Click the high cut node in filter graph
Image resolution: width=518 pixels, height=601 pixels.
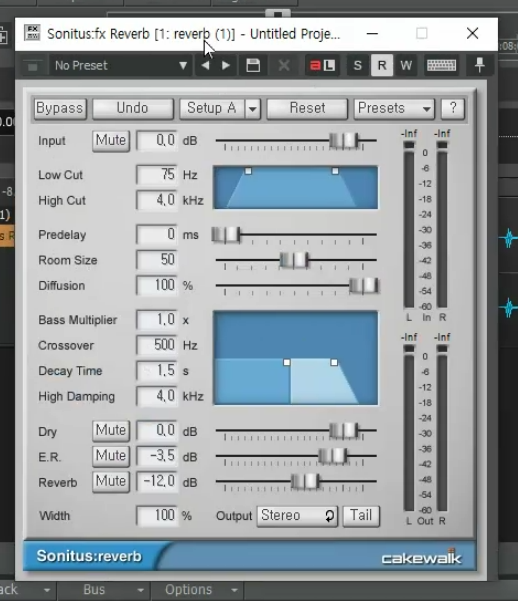(x=335, y=171)
